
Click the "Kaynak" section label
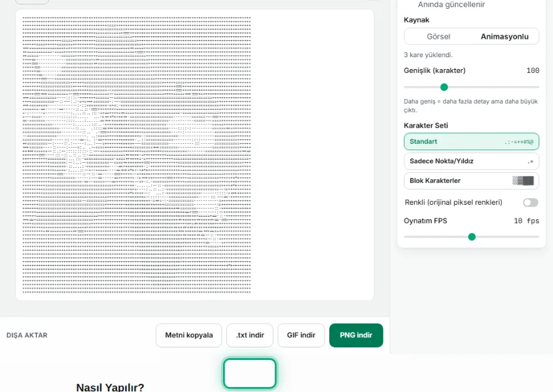[417, 20]
